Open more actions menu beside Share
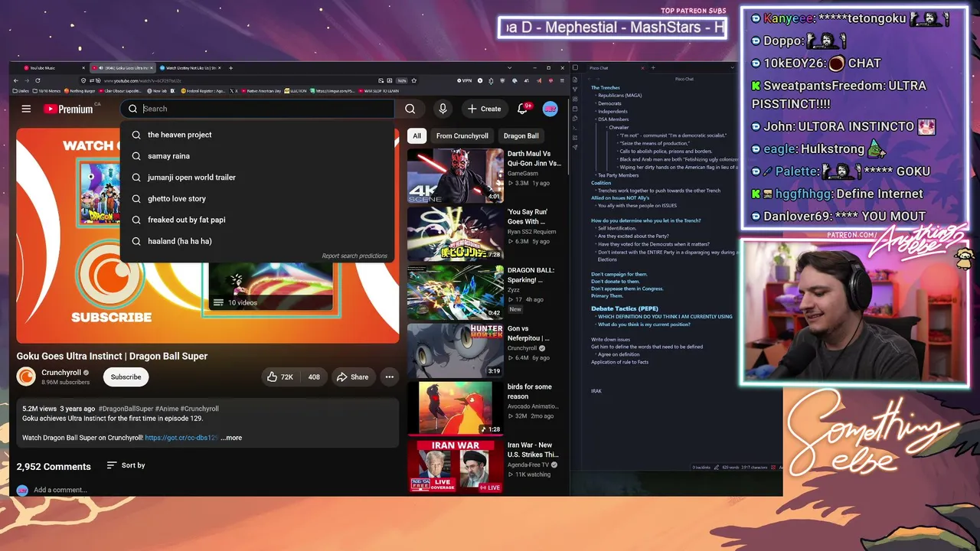Viewport: 980px width, 551px height. coord(389,377)
